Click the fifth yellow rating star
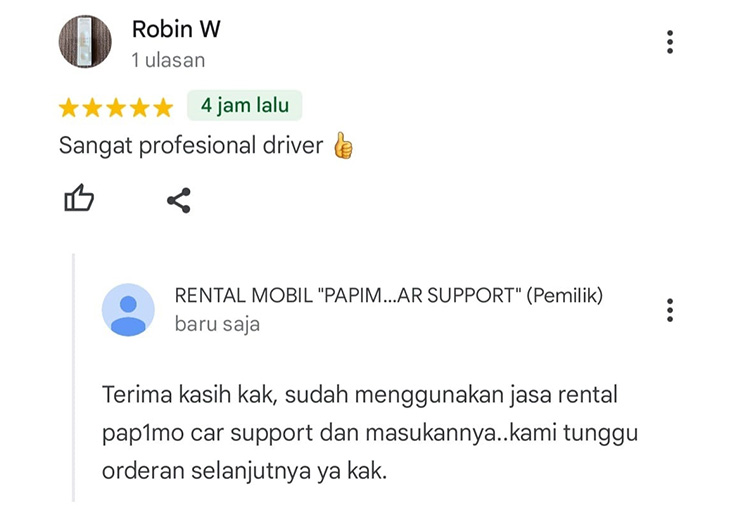This screenshot has width=746, height=514. (x=163, y=108)
